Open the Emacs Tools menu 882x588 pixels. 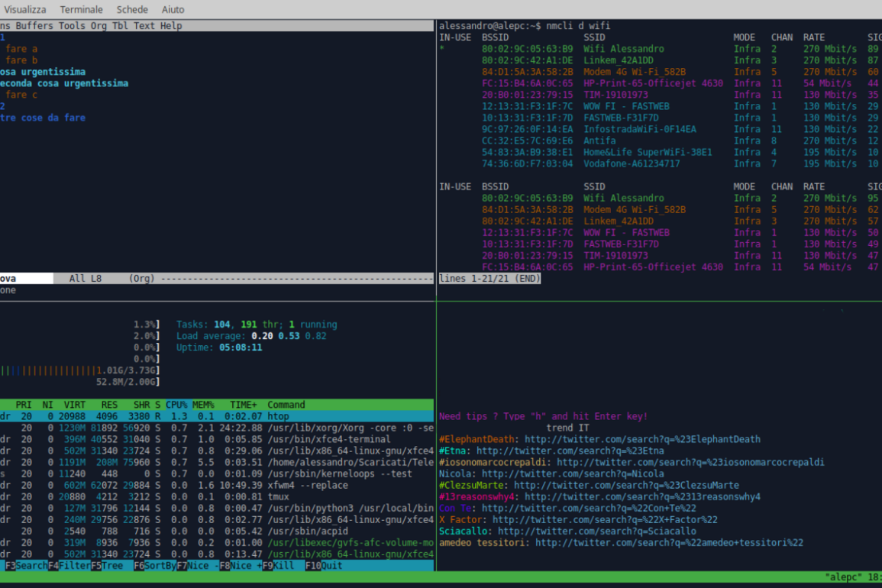[73, 26]
